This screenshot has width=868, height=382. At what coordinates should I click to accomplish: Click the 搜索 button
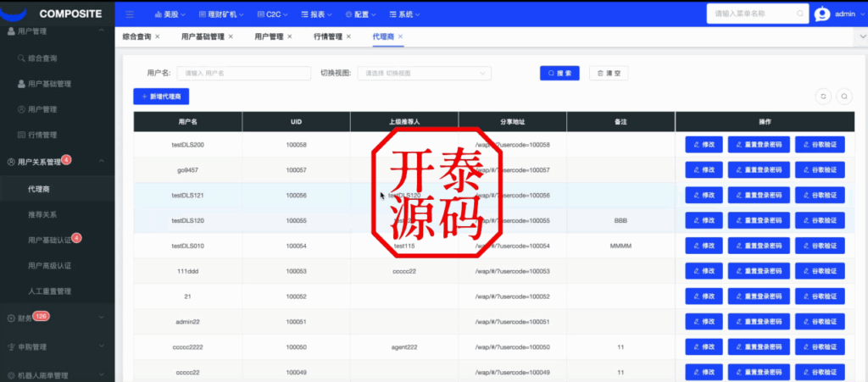tap(559, 73)
